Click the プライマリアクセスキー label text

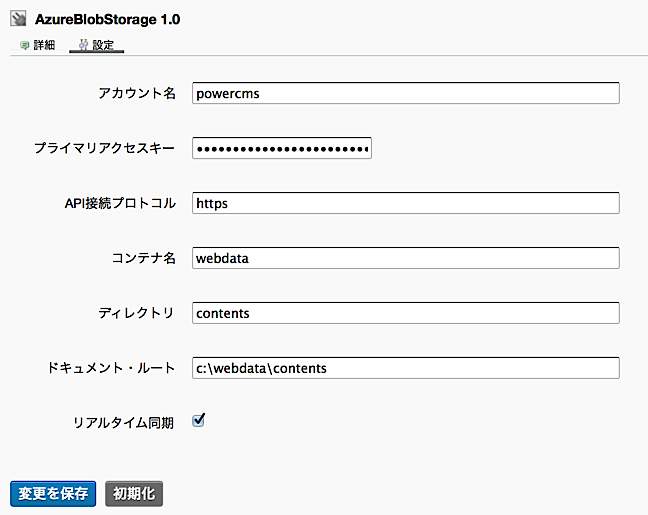105,148
